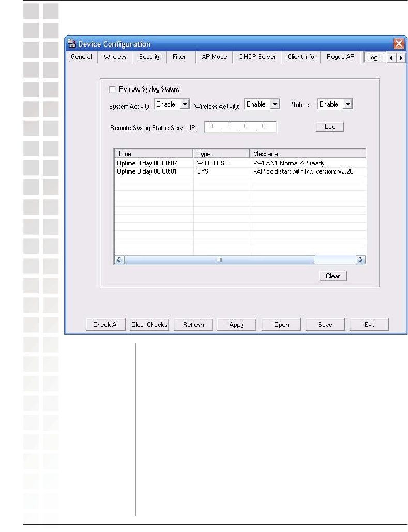Click the Remote Syslog Server IP field
The image size is (408, 532).
[x=241, y=127]
